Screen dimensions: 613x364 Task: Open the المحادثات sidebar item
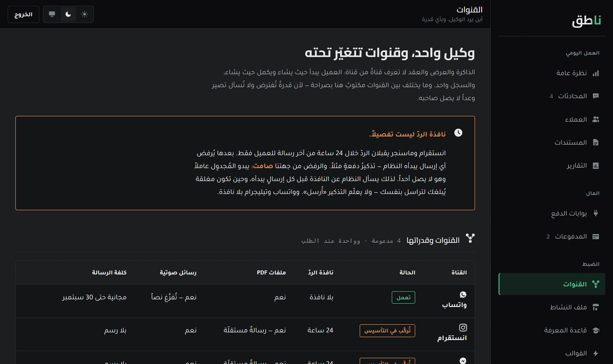[x=552, y=96]
